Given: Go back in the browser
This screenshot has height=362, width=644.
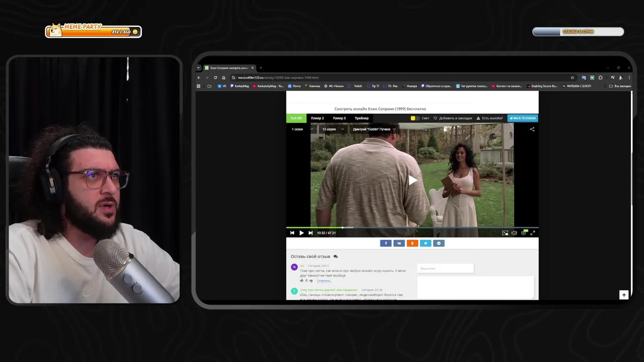Looking at the screenshot, I should [199, 77].
